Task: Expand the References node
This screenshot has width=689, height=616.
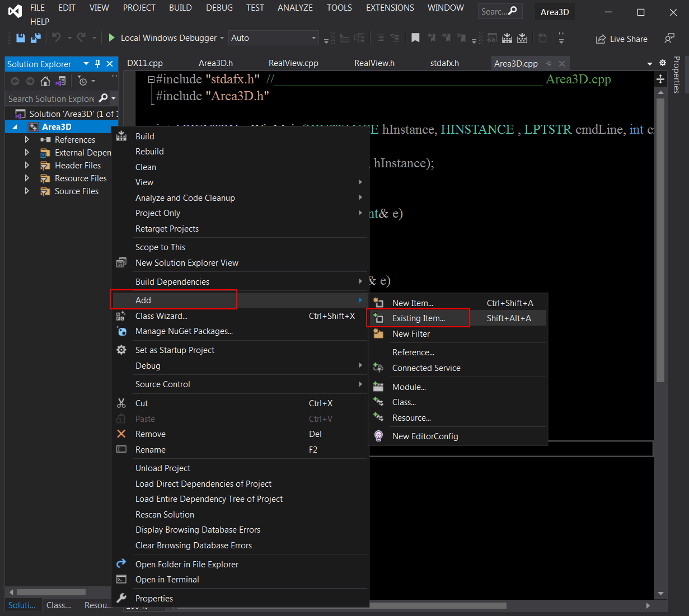Action: [x=27, y=139]
